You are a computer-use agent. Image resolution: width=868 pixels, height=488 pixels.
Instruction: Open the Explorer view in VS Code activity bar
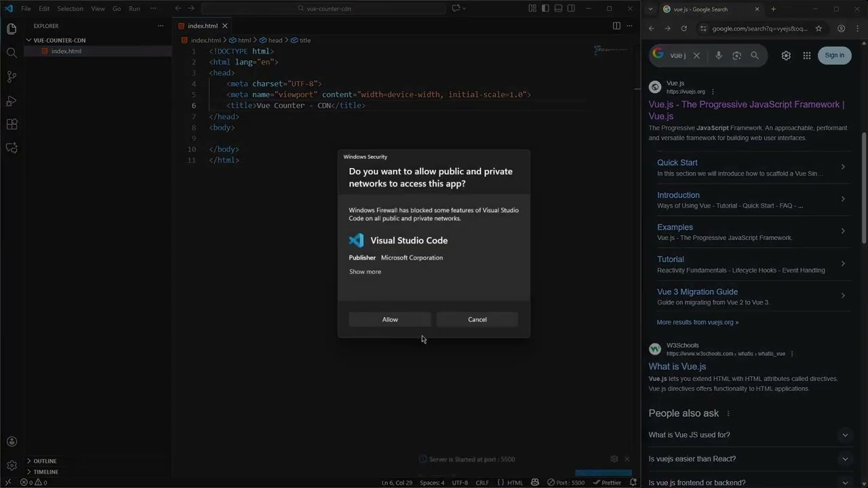tap(12, 29)
